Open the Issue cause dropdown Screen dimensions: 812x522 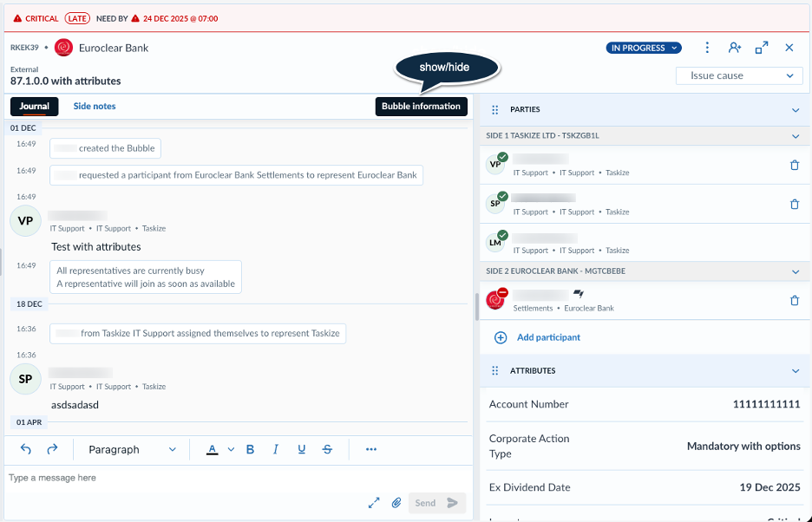(739, 75)
